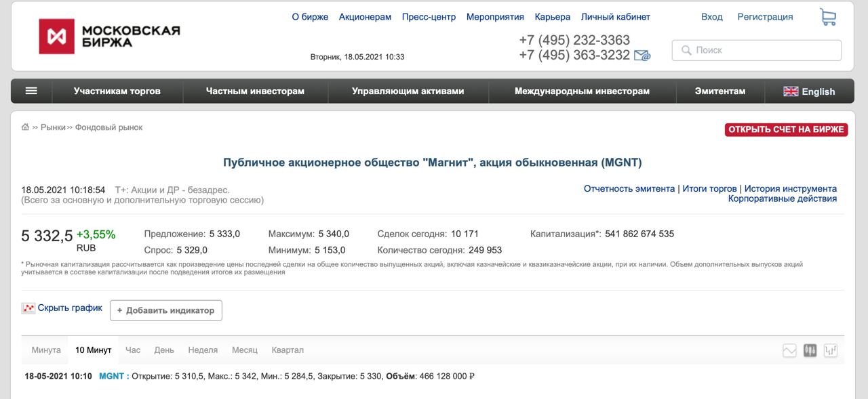Click the Капитализация value 541 862 674 535
Viewport: 868px width, 399px height.
pos(639,234)
